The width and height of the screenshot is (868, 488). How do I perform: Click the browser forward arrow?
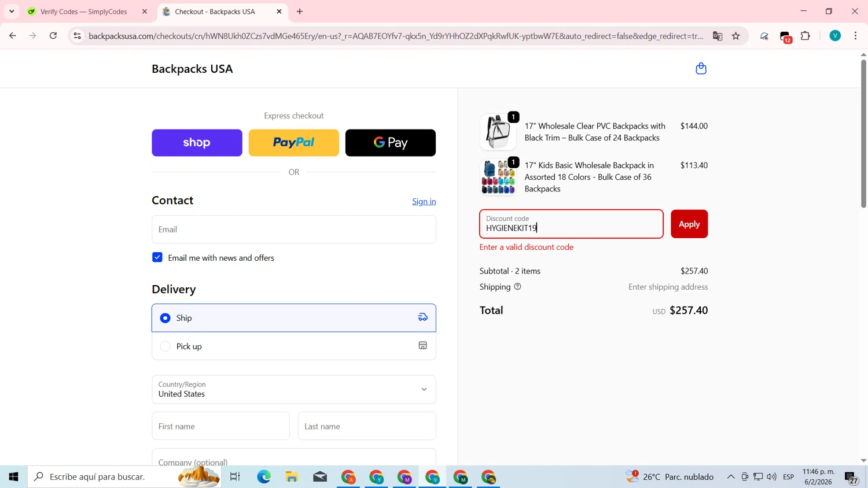32,36
